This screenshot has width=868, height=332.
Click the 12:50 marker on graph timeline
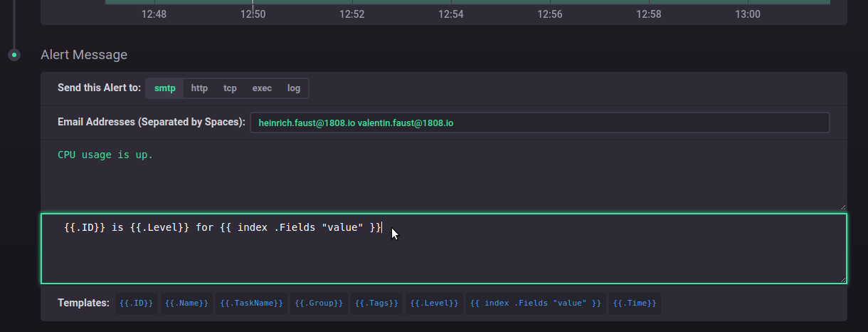coord(253,14)
